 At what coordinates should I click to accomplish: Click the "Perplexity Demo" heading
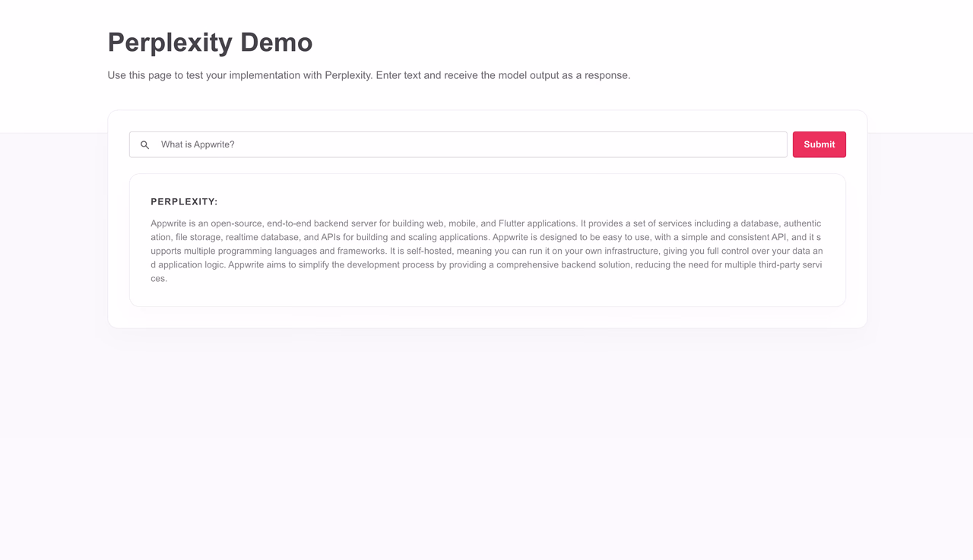[210, 43]
